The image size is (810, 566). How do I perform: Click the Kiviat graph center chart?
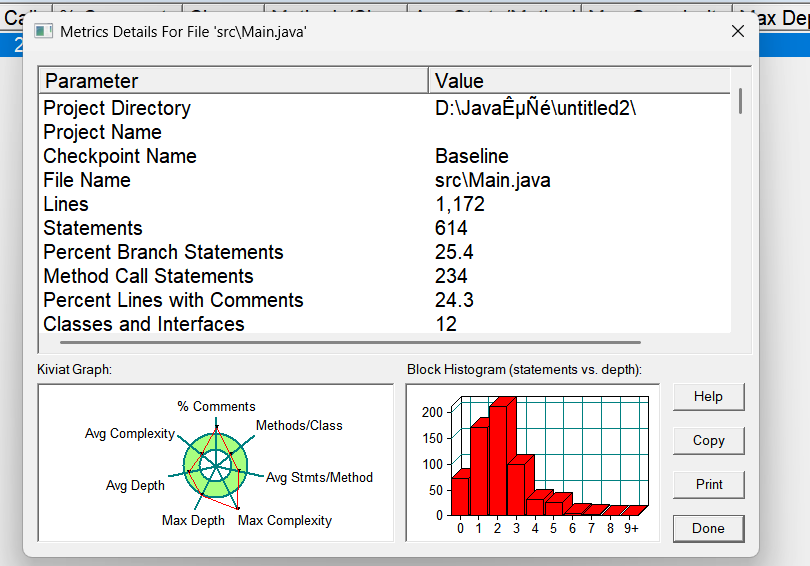[x=215, y=466]
